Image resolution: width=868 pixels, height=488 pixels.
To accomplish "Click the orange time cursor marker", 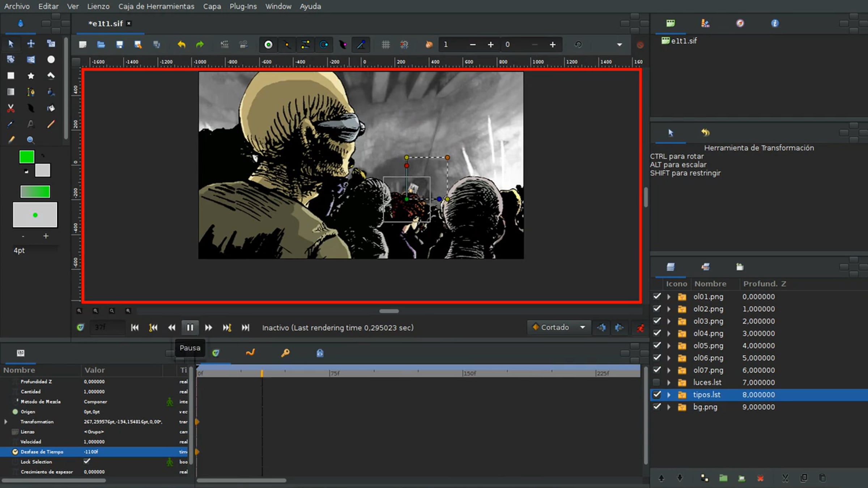I will [x=262, y=373].
